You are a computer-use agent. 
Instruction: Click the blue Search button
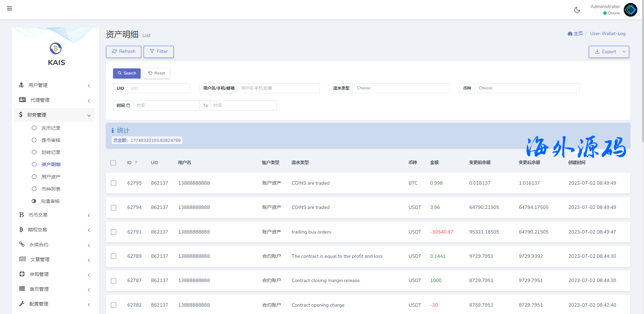pyautogui.click(x=127, y=73)
